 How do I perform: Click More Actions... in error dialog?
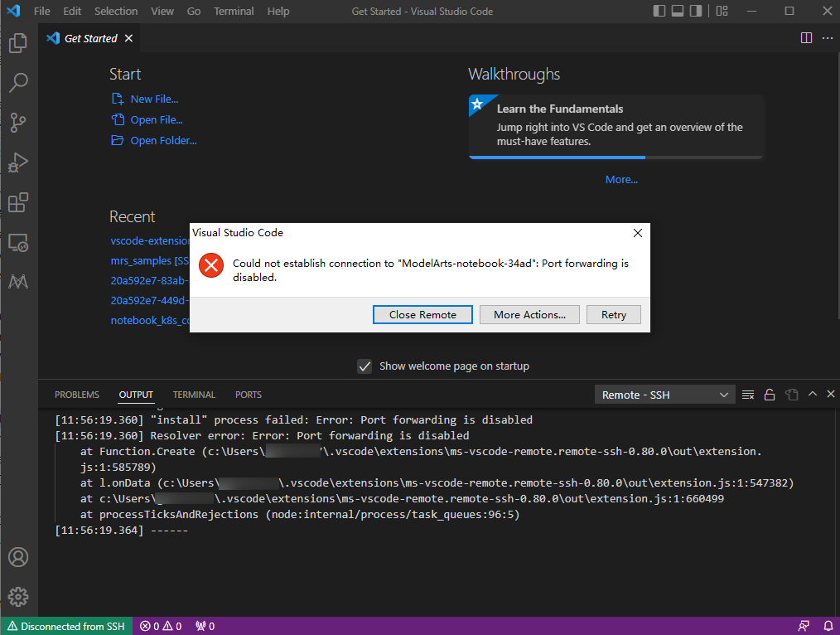pos(529,315)
